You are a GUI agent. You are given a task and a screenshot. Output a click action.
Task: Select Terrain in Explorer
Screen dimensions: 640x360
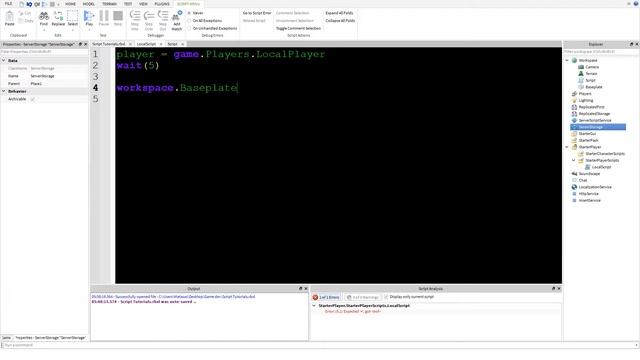coord(591,73)
